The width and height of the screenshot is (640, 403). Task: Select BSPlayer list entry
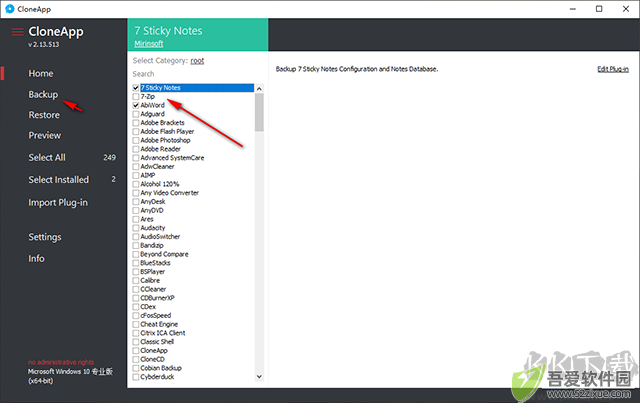coord(153,272)
